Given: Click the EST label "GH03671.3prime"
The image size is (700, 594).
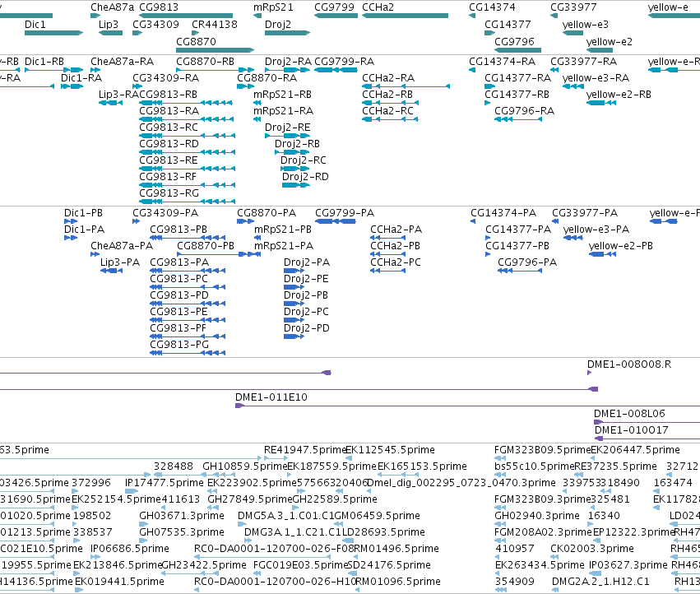Looking at the screenshot, I should pos(182,516).
